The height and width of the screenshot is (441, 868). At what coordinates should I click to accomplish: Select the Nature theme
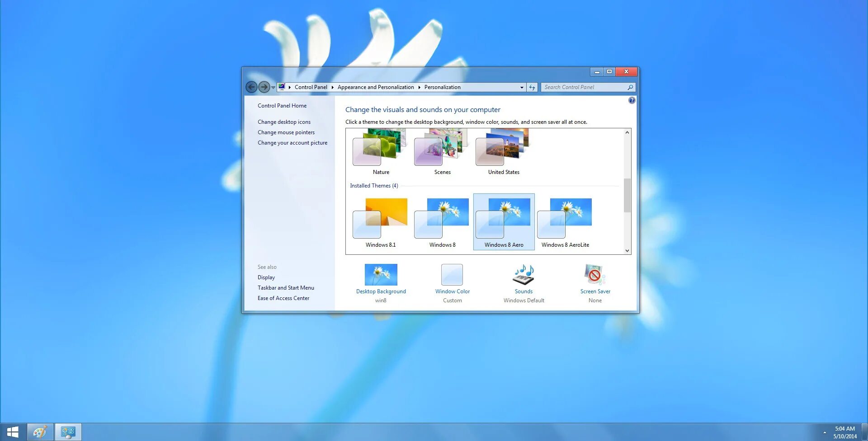[381, 152]
